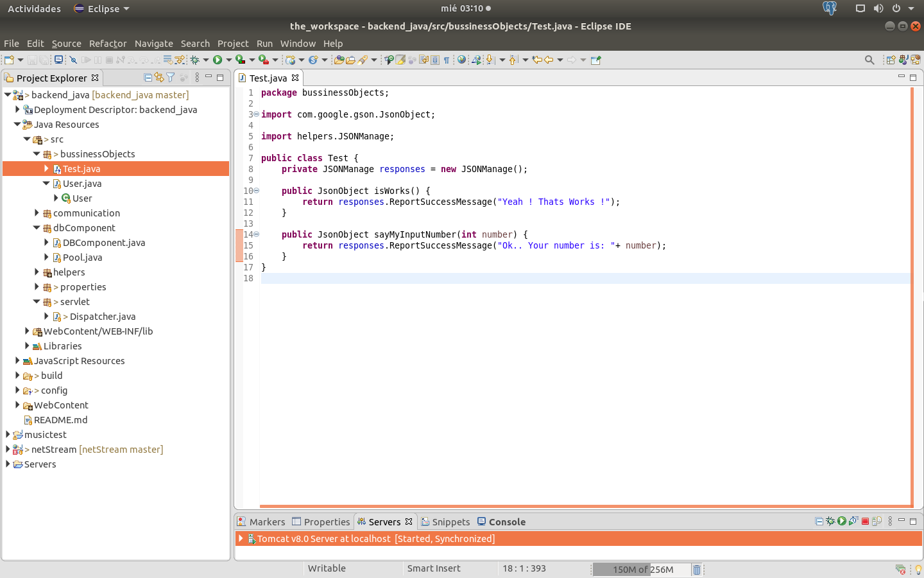Toggle Link with Editor in Project Explorer
This screenshot has width=924, height=578.
pos(159,78)
